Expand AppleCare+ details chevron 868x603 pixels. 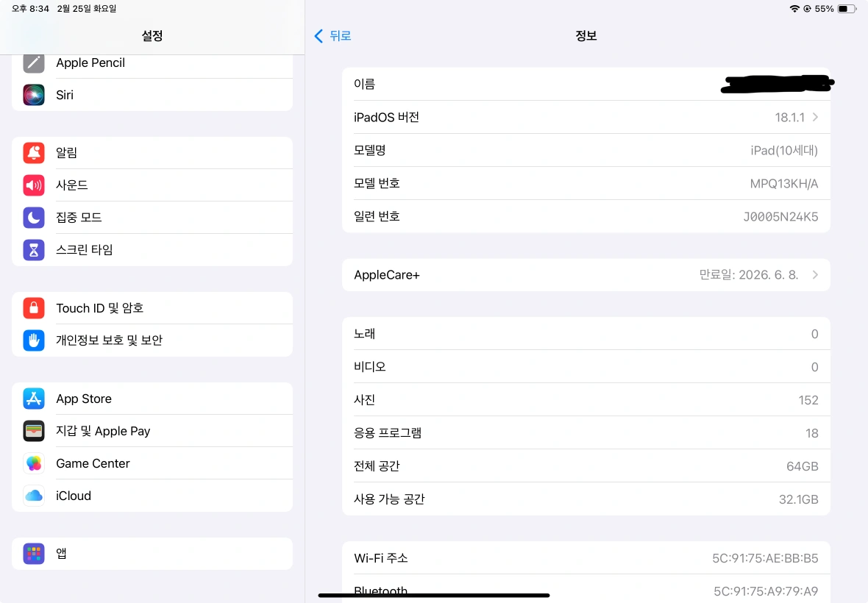pos(816,275)
